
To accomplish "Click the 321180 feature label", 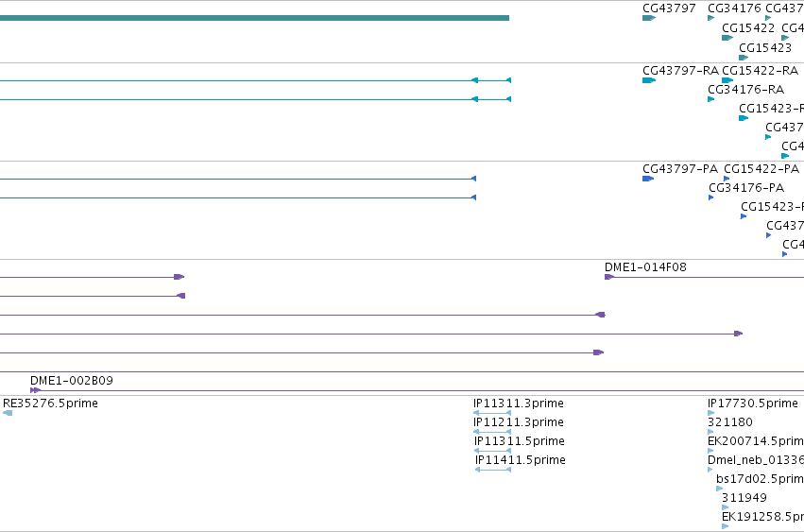I will pos(730,422).
